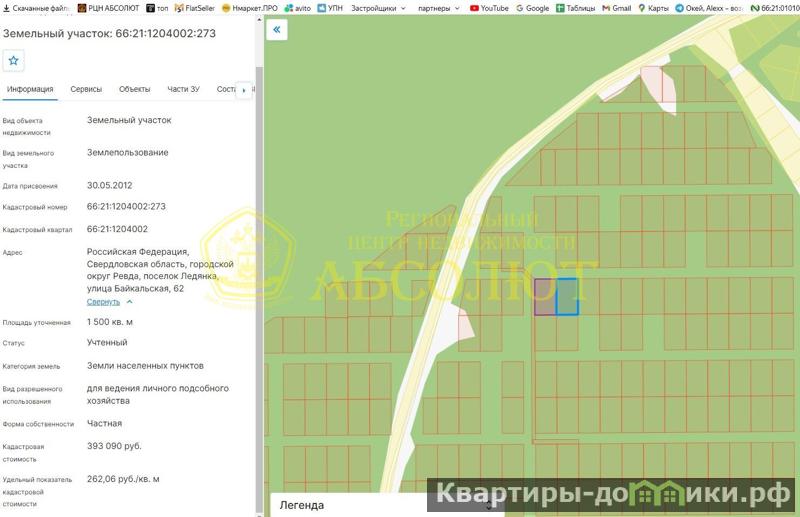Click the Свернуть link under the address
The height and width of the screenshot is (517, 800).
103,301
